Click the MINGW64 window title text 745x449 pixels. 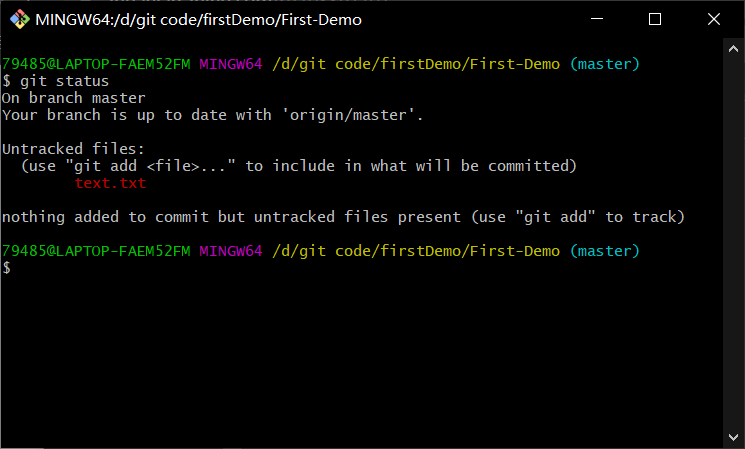coord(198,20)
